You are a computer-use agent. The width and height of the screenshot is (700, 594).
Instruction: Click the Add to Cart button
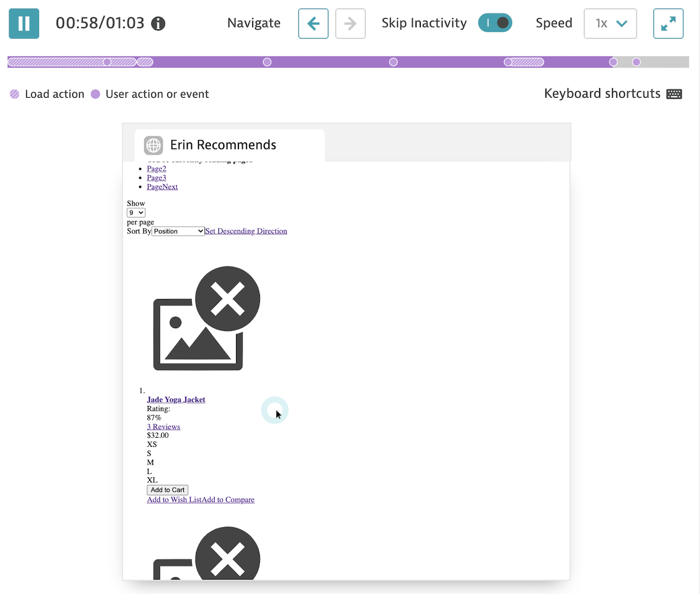click(x=167, y=490)
